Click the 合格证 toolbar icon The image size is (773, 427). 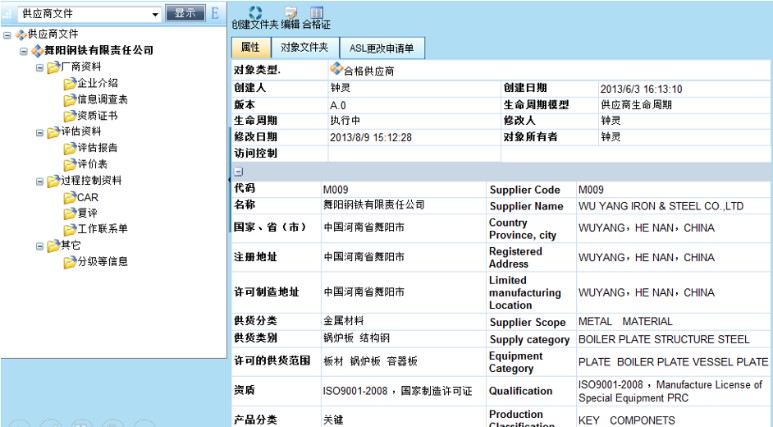point(316,12)
